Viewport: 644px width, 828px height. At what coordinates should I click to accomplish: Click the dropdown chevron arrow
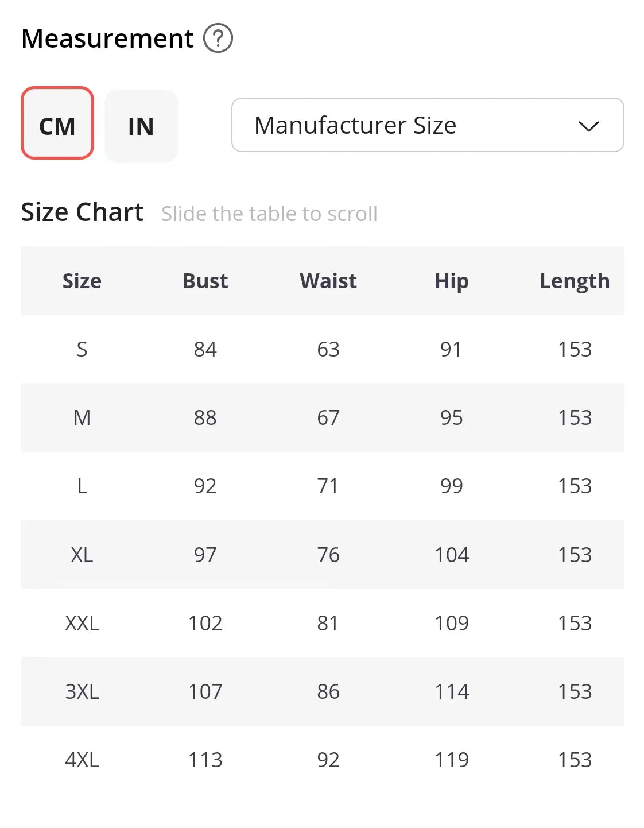click(588, 126)
